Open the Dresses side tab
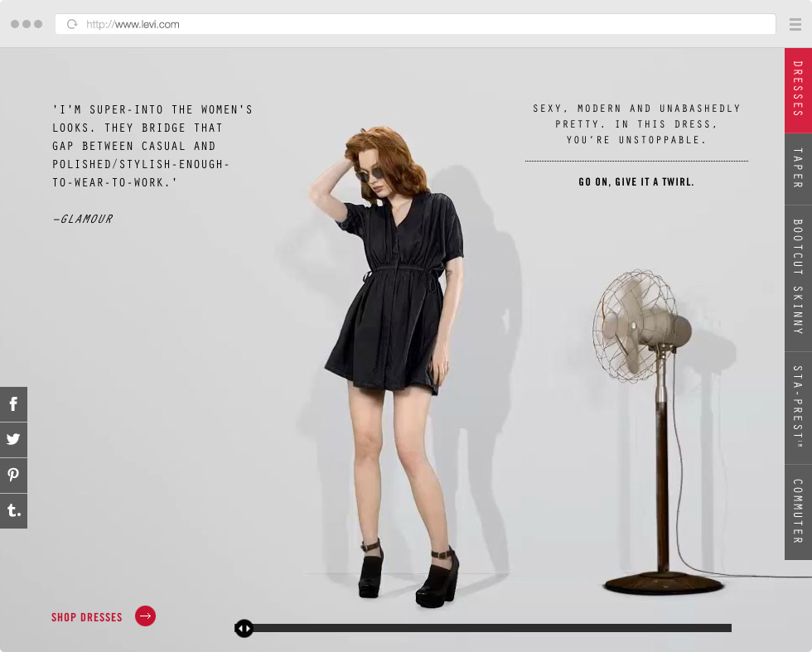This screenshot has width=812, height=652. pyautogui.click(x=798, y=89)
